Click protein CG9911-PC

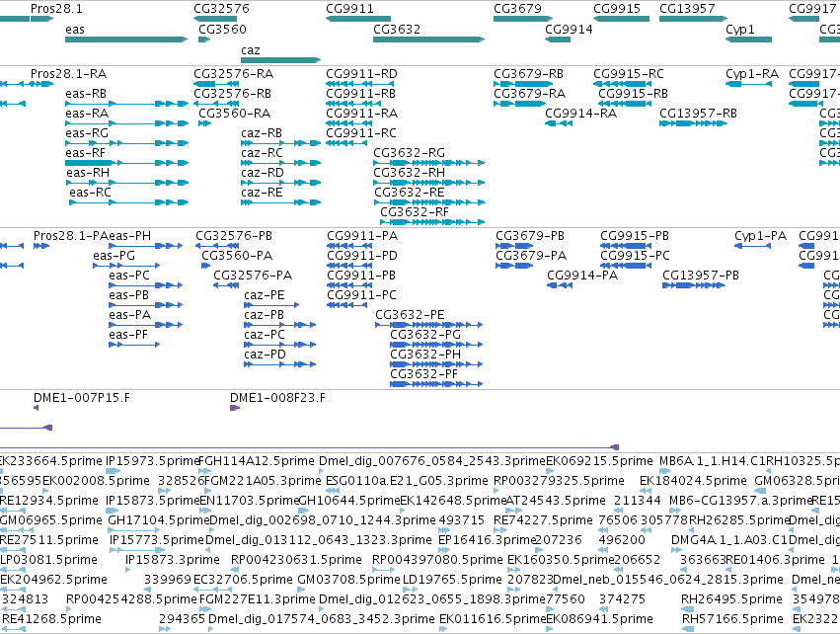[361, 295]
